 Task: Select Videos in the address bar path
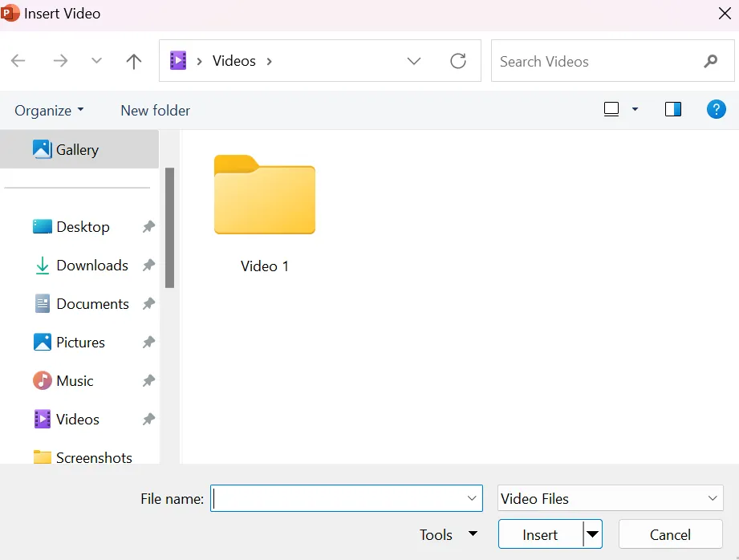coord(234,61)
